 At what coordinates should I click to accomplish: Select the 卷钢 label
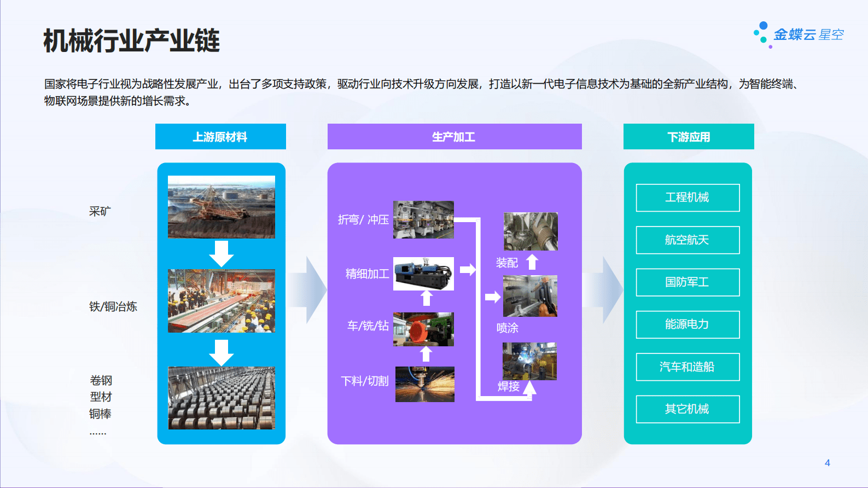101,381
